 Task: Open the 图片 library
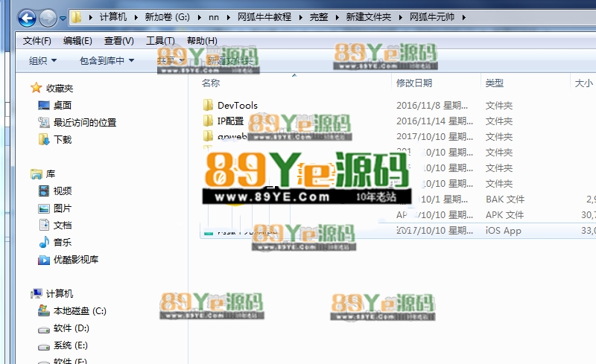63,208
